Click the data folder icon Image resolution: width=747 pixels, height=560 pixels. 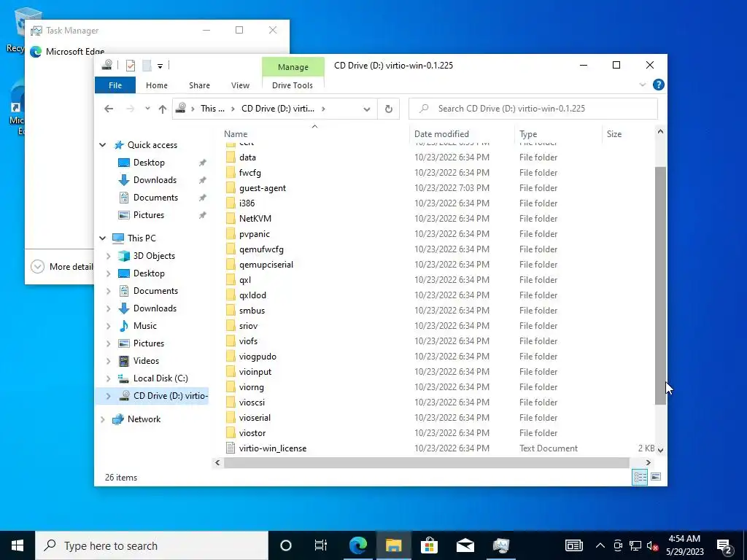pyautogui.click(x=231, y=157)
